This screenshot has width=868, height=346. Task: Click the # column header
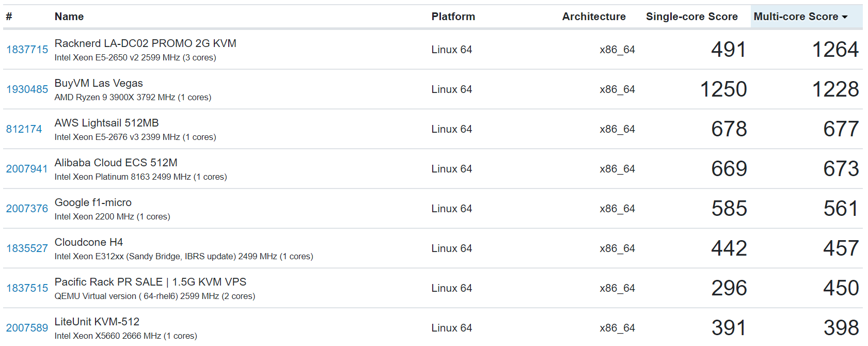9,17
